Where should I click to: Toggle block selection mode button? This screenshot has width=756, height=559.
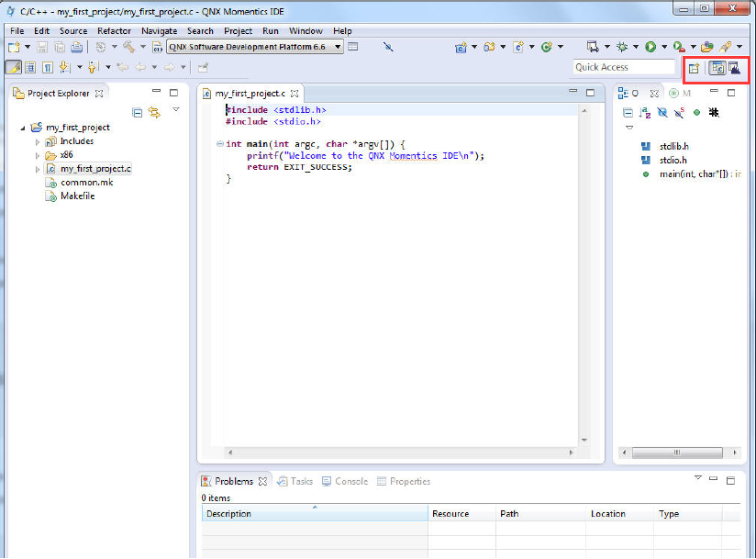click(30, 68)
